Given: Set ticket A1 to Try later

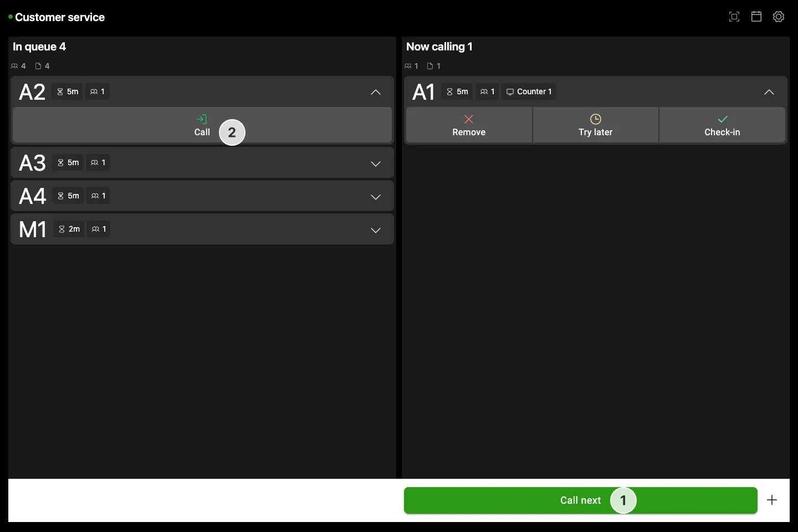Looking at the screenshot, I should [596, 125].
